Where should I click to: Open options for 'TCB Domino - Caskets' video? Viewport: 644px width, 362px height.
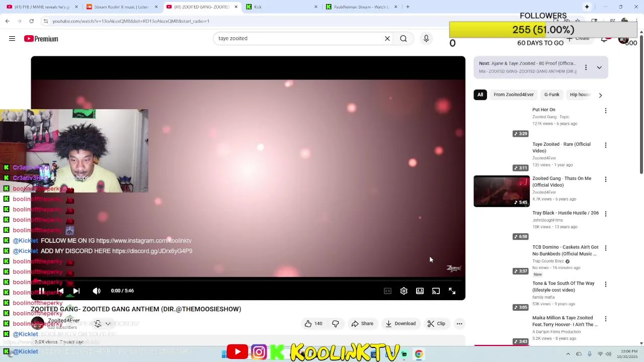606,248
